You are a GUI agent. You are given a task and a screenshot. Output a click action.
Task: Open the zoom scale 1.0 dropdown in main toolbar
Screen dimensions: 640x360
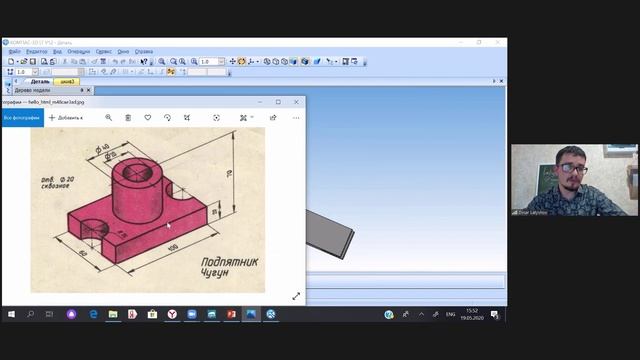pos(221,62)
